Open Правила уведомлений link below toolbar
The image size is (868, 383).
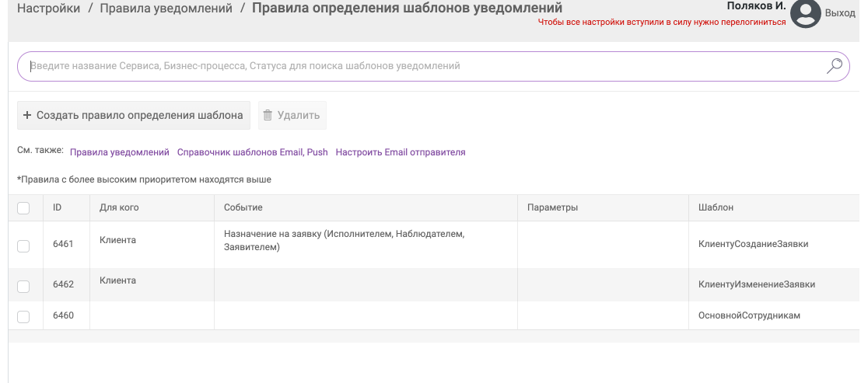pos(120,152)
